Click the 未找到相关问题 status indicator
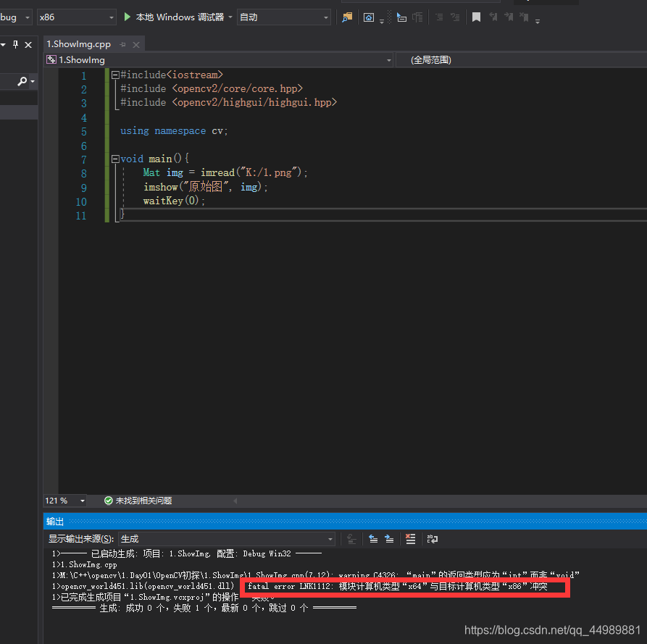The height and width of the screenshot is (644, 647). (138, 501)
